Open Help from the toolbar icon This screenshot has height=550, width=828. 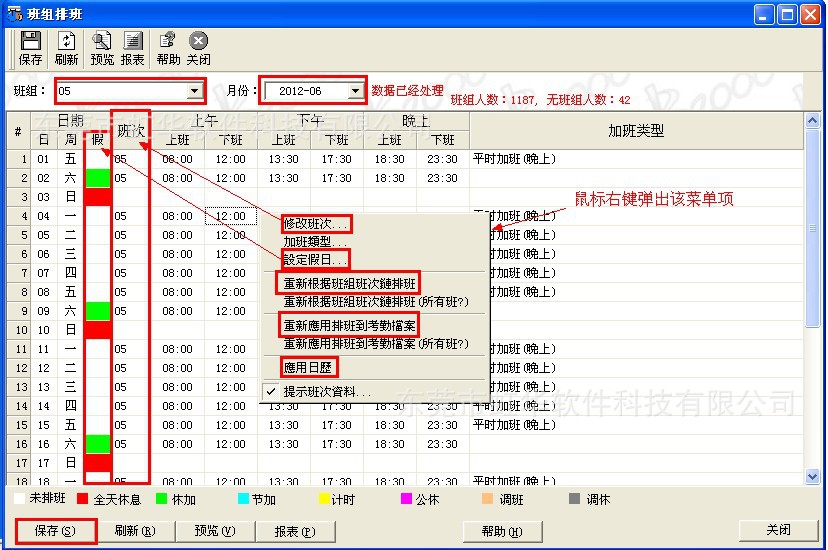click(x=168, y=41)
